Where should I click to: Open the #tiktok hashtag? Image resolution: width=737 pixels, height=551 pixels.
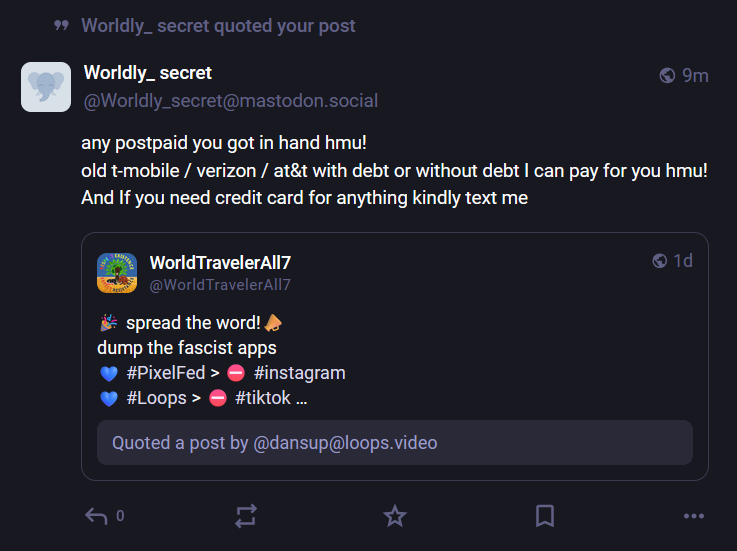tap(263, 398)
